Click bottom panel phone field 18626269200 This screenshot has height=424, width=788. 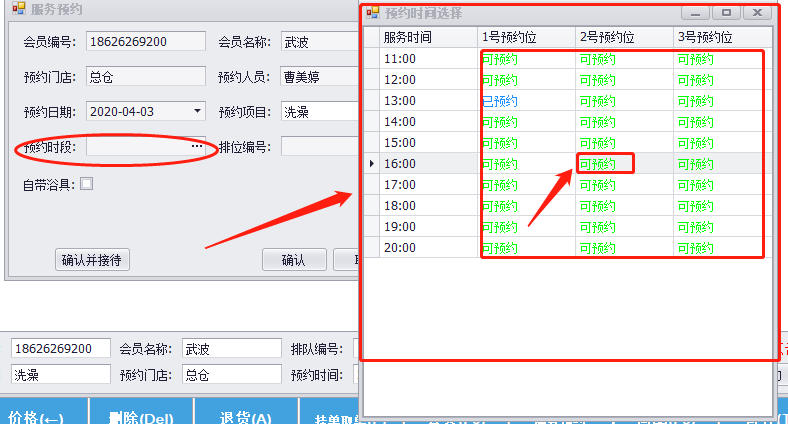61,348
